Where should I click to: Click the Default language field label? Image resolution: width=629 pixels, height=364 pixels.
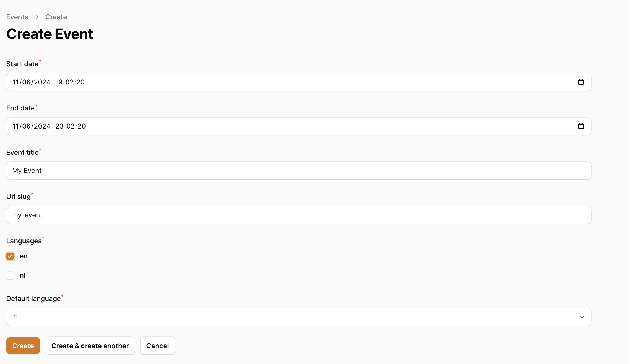click(x=34, y=299)
